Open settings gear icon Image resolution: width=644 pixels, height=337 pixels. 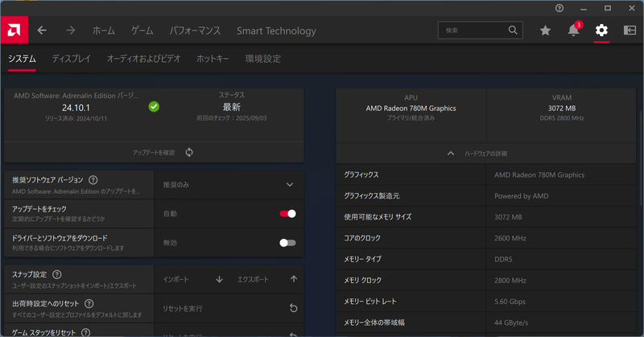click(601, 31)
